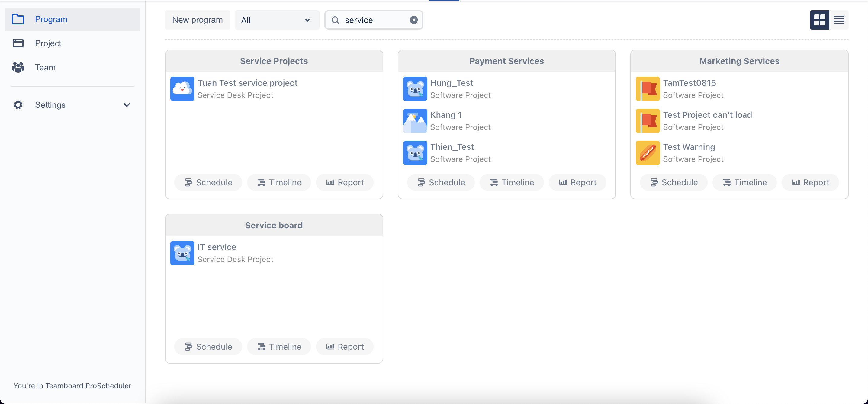Click the Khang 1 mountain avatar
Image resolution: width=868 pixels, height=404 pixels.
click(x=415, y=121)
